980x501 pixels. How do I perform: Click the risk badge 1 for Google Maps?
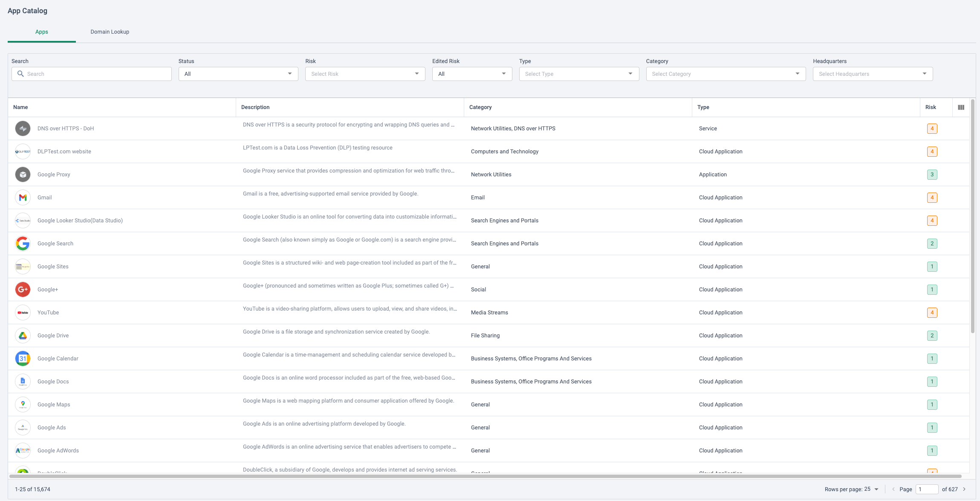click(932, 405)
